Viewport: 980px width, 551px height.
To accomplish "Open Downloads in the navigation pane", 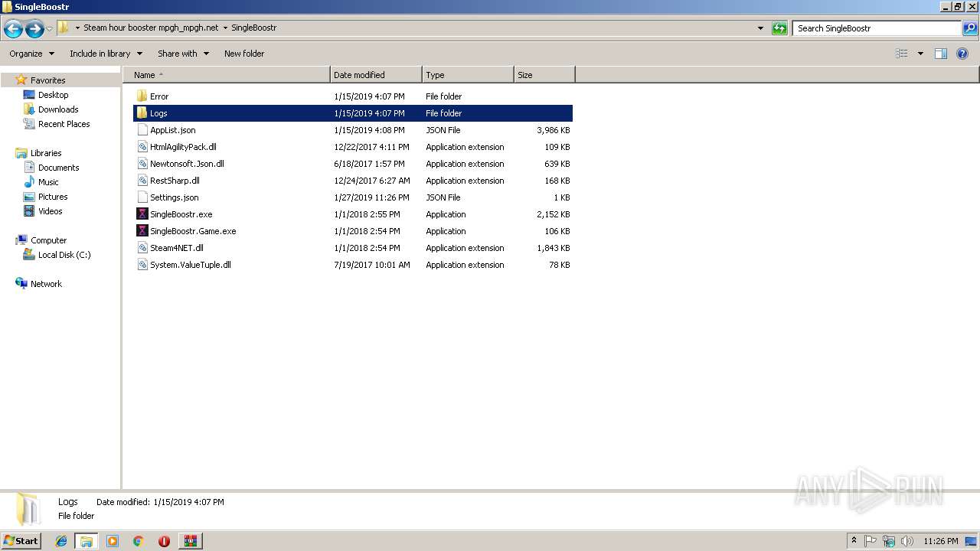I will (x=58, y=109).
